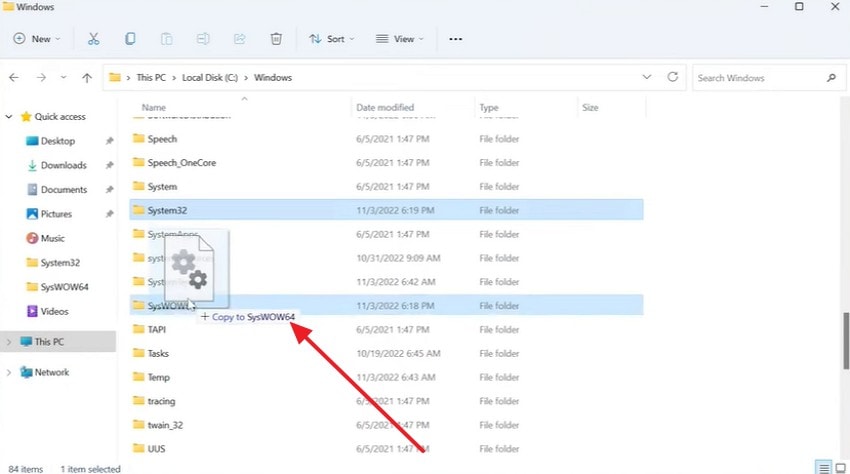Click the Rename icon in toolbar
The image size is (850, 474).
click(x=203, y=39)
